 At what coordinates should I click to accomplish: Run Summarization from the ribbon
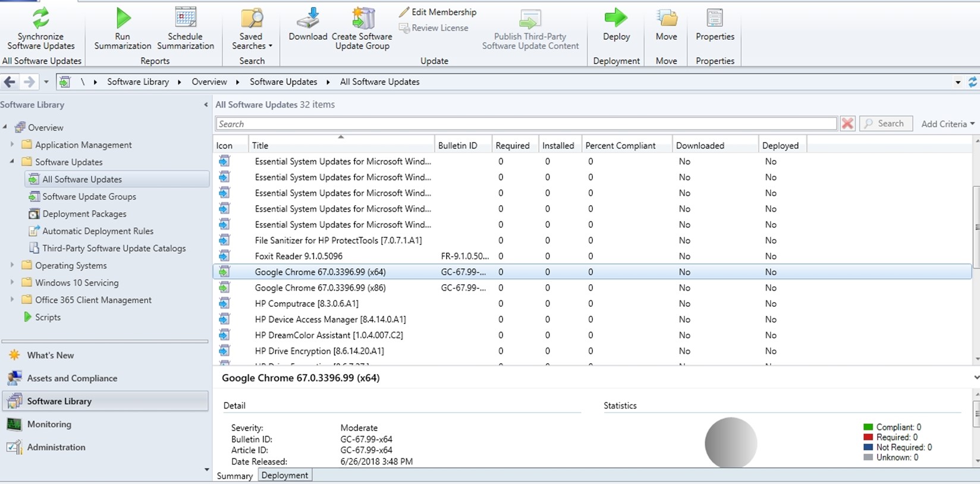coord(122,29)
